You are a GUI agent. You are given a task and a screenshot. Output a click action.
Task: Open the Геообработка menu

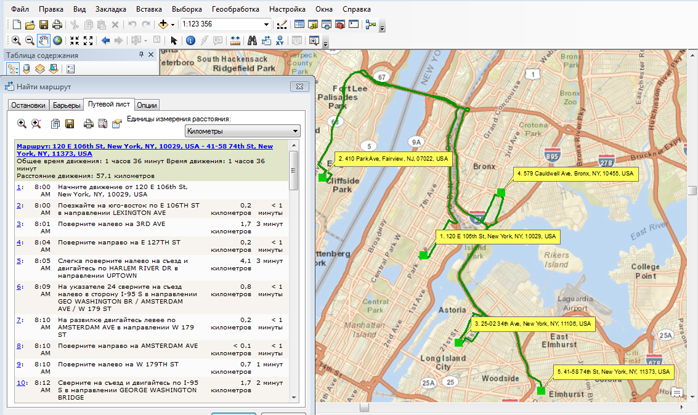[x=236, y=8]
